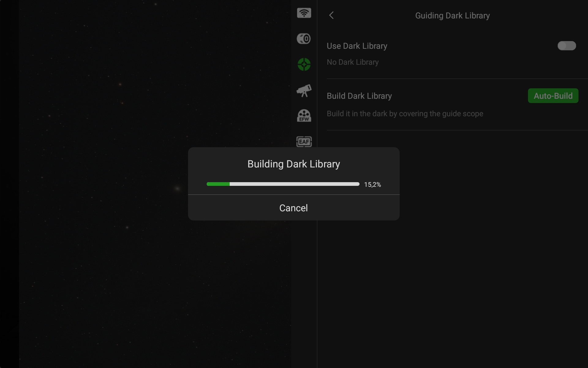Click the No Dark Library status text

point(352,62)
